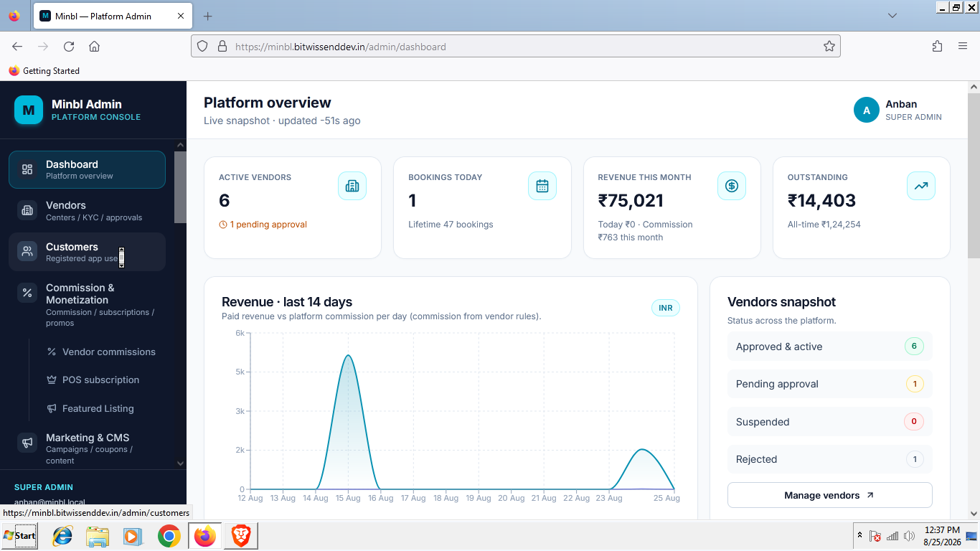Click the URL address bar

click(517, 47)
